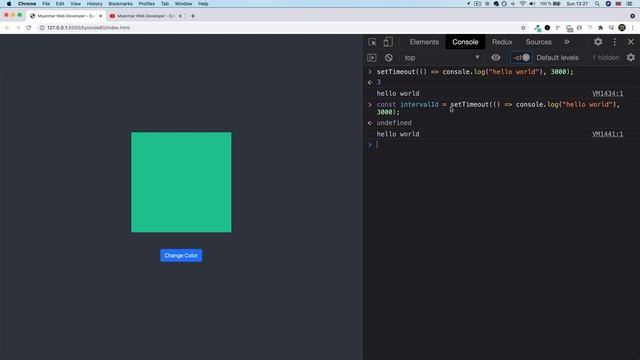The image size is (640, 360).
Task: Open a new browser tab with plus
Action: point(193,16)
